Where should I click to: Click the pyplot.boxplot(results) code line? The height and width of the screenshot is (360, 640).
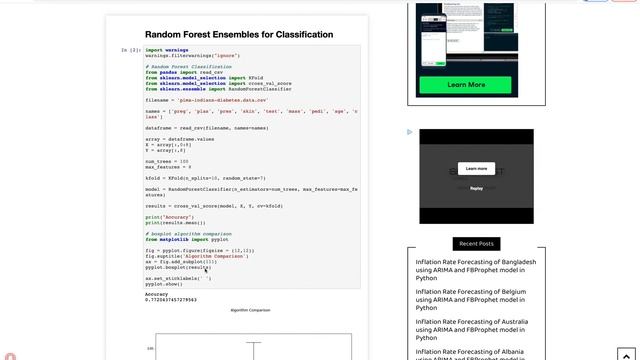tap(178, 267)
